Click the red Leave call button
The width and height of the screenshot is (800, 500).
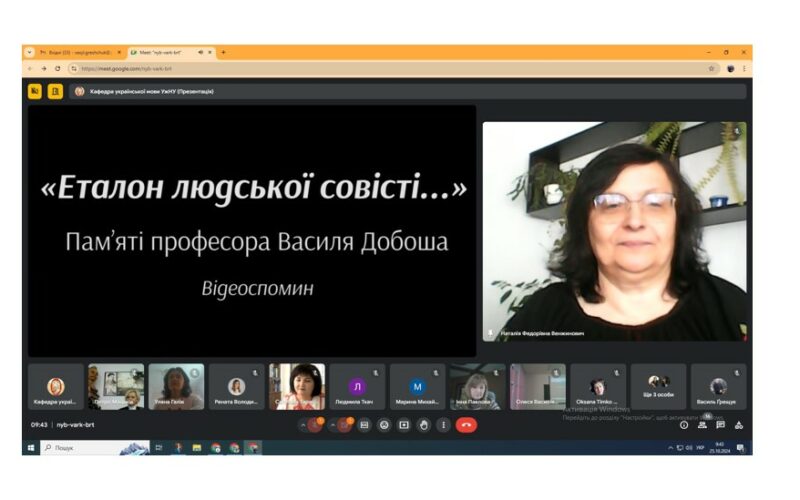[x=466, y=425]
